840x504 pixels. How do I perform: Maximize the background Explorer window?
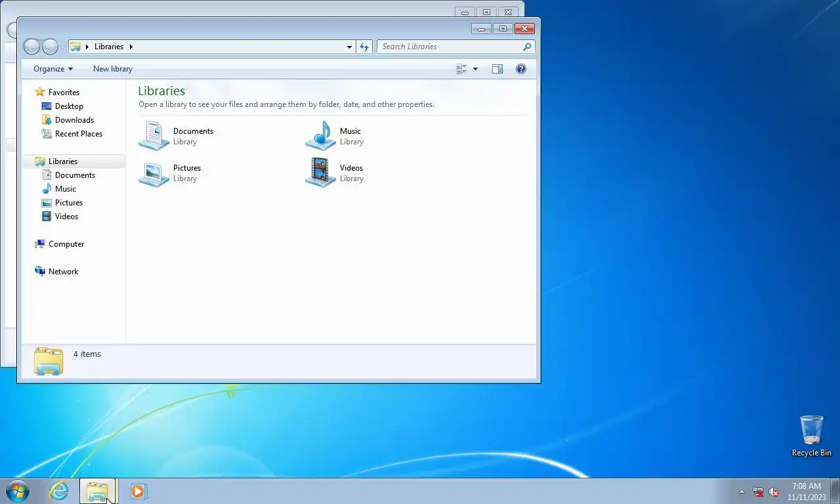[486, 12]
